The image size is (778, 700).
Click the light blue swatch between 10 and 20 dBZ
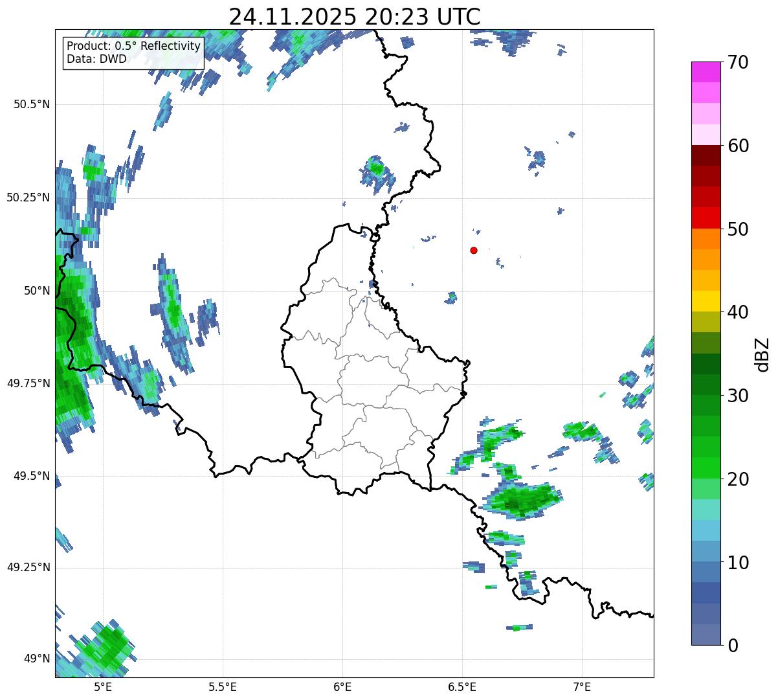706,530
